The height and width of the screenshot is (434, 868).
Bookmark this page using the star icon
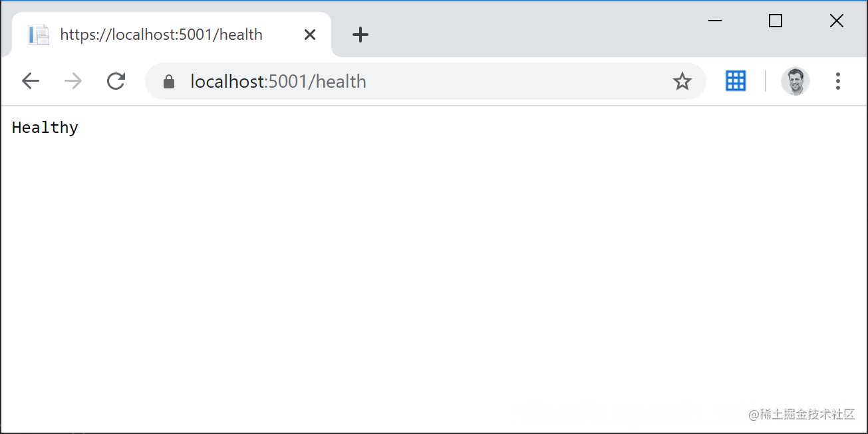pos(682,80)
